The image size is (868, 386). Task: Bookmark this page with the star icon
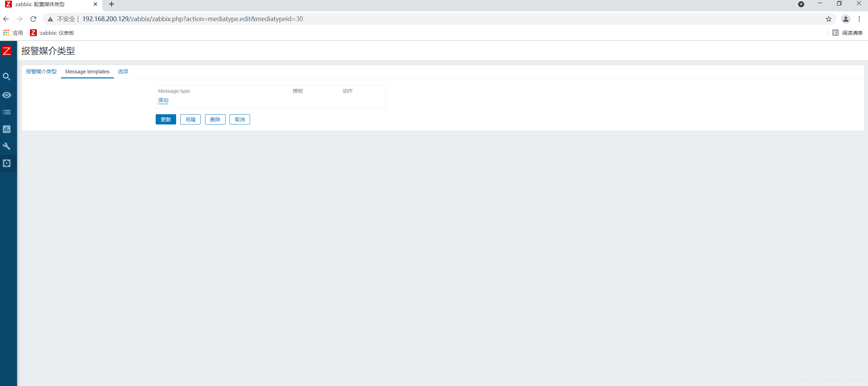[828, 19]
